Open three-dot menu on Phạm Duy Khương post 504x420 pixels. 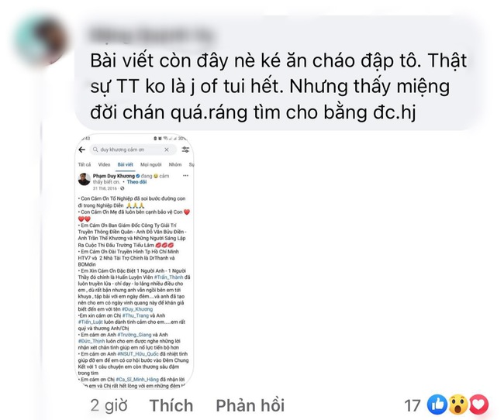tap(185, 176)
